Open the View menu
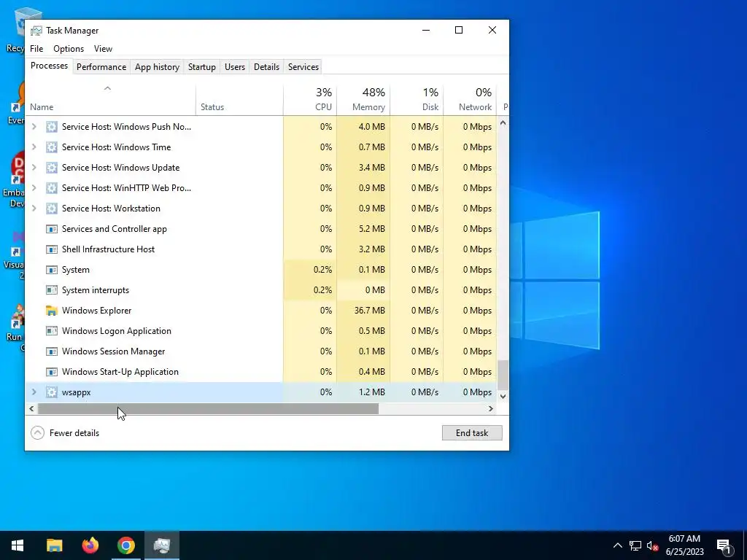 pos(103,49)
